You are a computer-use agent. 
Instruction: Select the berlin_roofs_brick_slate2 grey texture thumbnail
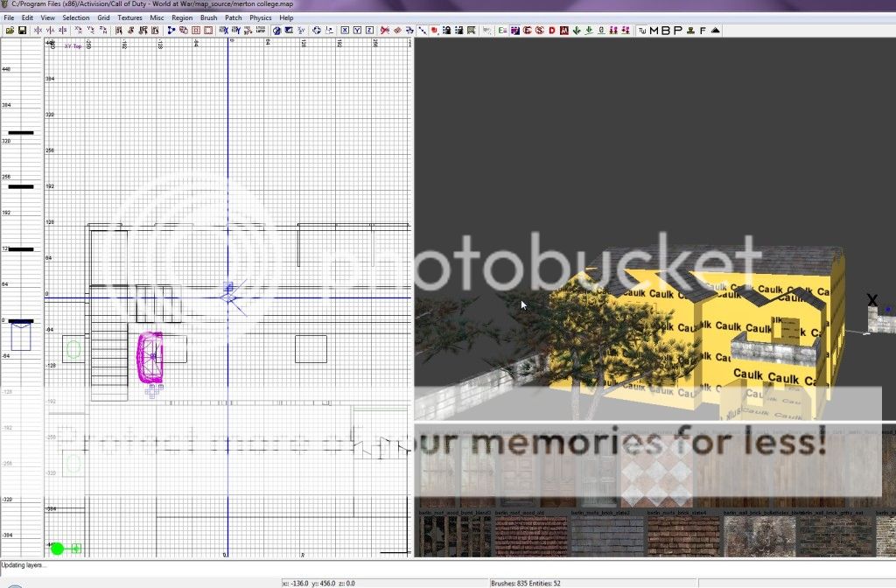click(x=605, y=535)
